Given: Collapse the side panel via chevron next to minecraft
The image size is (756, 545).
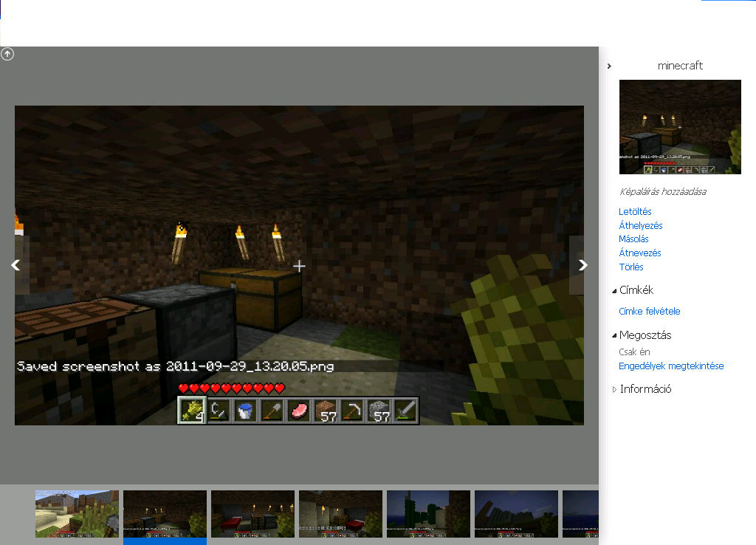Looking at the screenshot, I should (x=609, y=66).
